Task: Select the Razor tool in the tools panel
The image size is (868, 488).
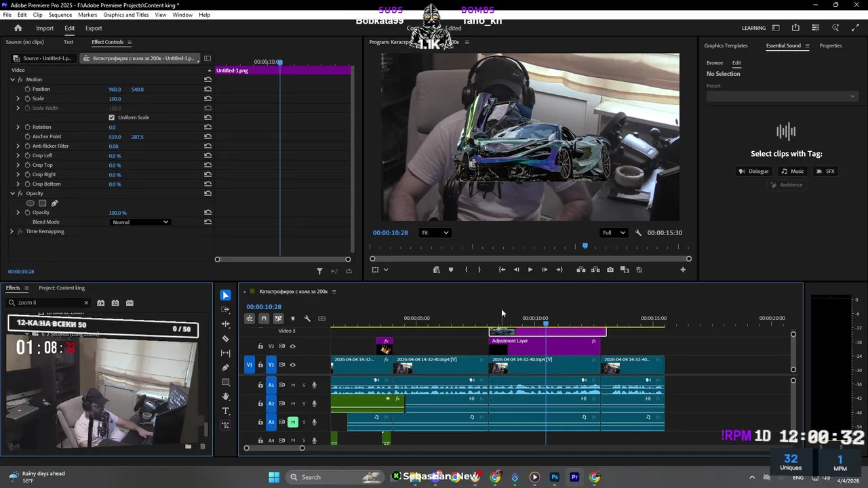Action: pyautogui.click(x=226, y=338)
